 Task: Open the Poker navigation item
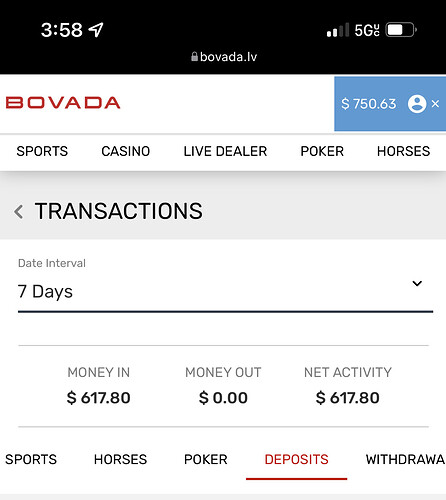[322, 151]
